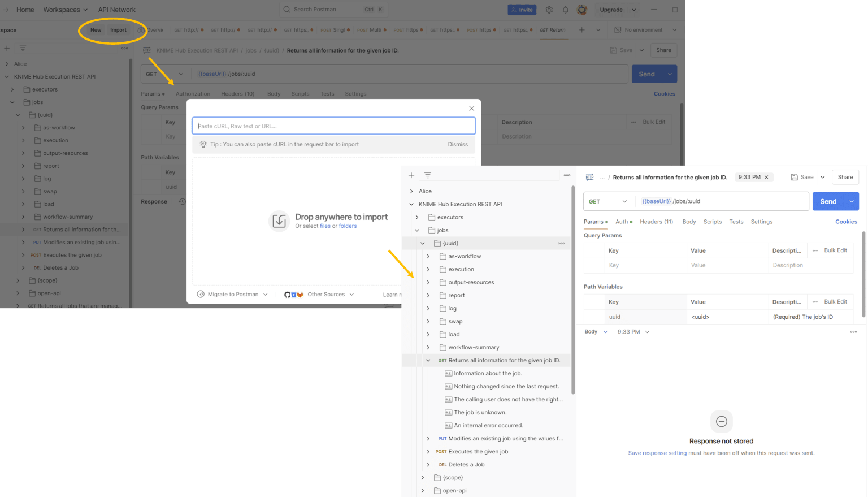Collapse 'Returns all information' request in right panel
Screen dimensions: 868x497
click(x=428, y=360)
